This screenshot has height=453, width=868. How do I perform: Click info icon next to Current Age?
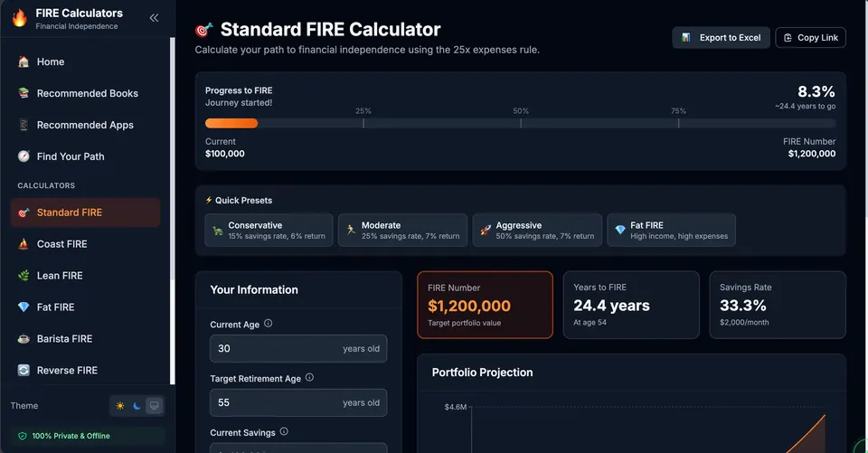point(268,324)
